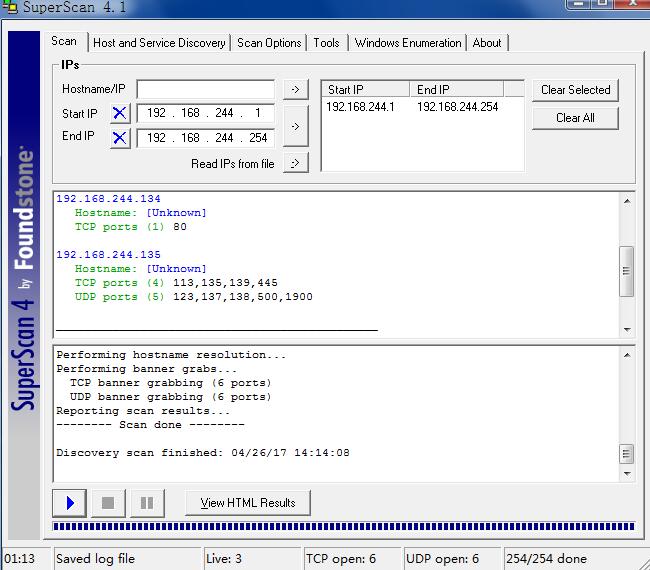Click the Read IPs from file arrow
650x570 pixels.
[x=296, y=163]
